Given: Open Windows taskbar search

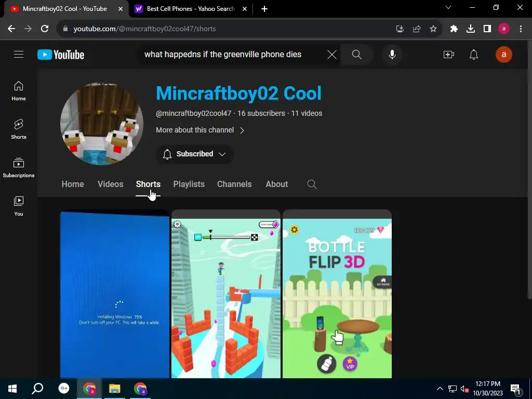Looking at the screenshot, I should click(x=37, y=389).
